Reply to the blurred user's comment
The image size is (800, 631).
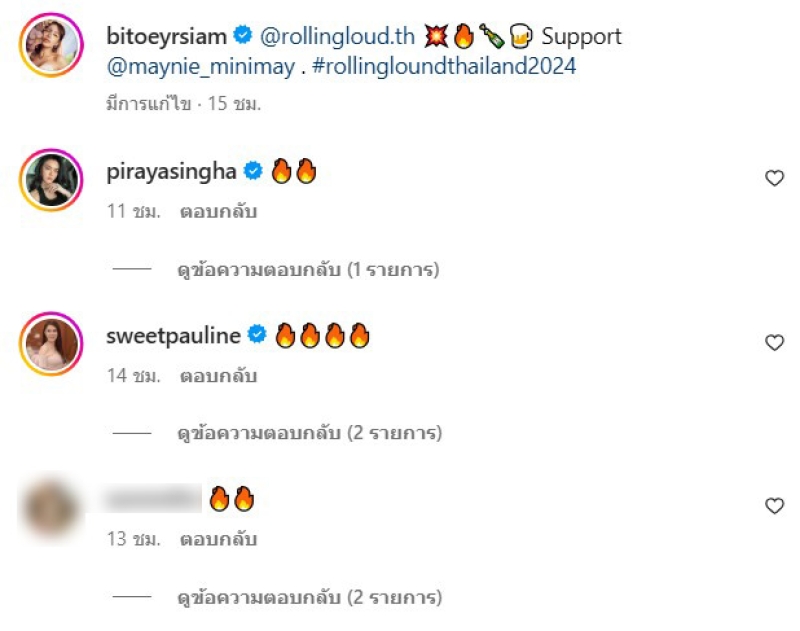218,539
